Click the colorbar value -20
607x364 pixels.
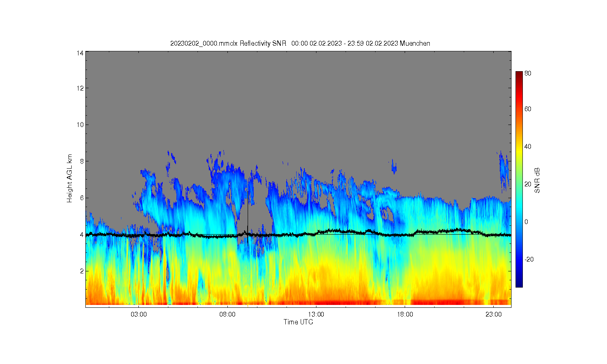528,259
